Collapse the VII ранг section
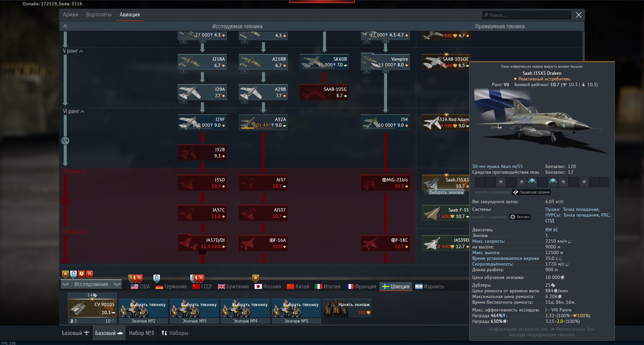Screen dimensions: 644x345 tap(74, 172)
